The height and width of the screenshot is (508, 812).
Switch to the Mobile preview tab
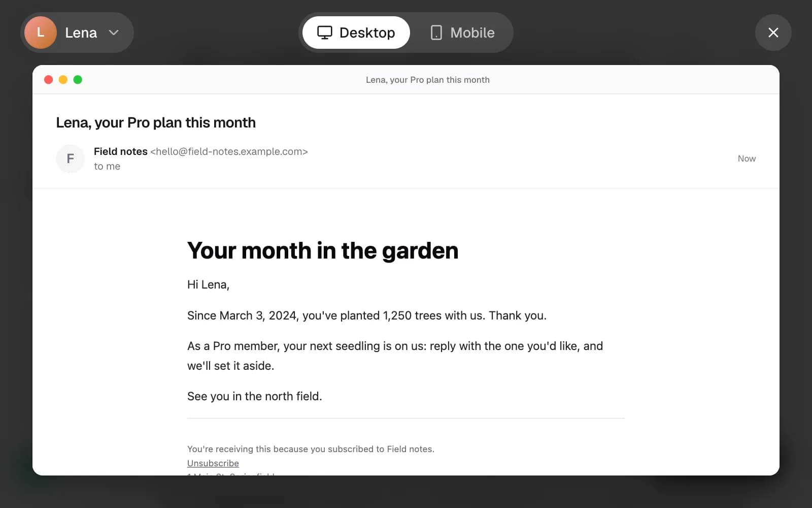[462, 33]
